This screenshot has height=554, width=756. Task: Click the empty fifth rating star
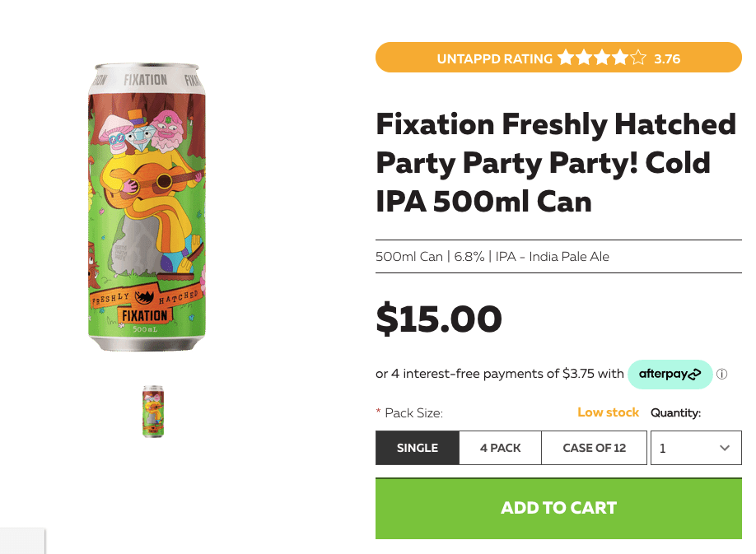pyautogui.click(x=637, y=58)
